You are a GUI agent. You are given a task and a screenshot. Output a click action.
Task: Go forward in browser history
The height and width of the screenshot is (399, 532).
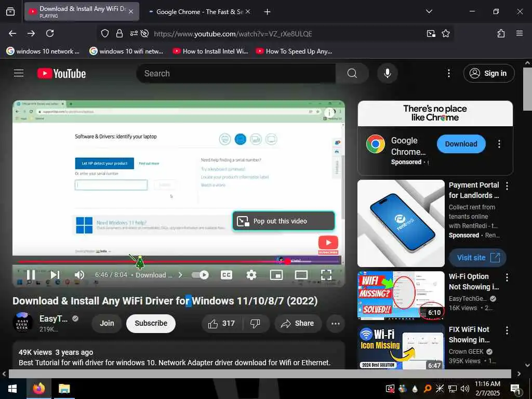[31, 33]
